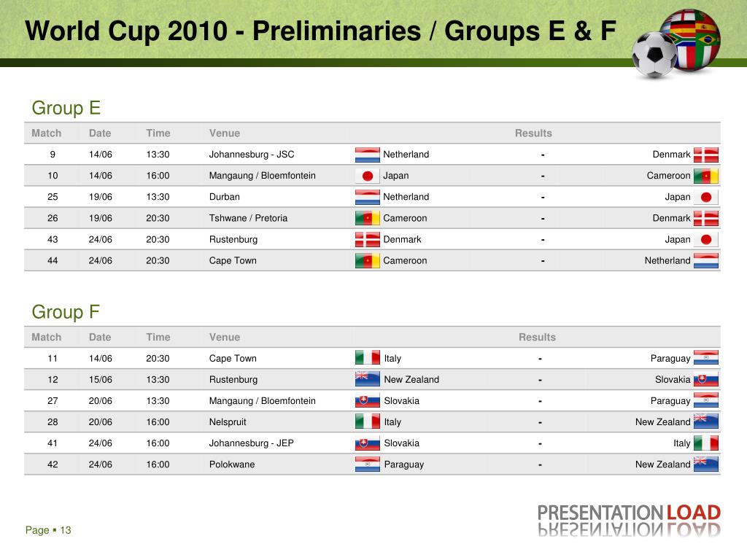
Task: Click the Group E heading
Action: coord(66,108)
